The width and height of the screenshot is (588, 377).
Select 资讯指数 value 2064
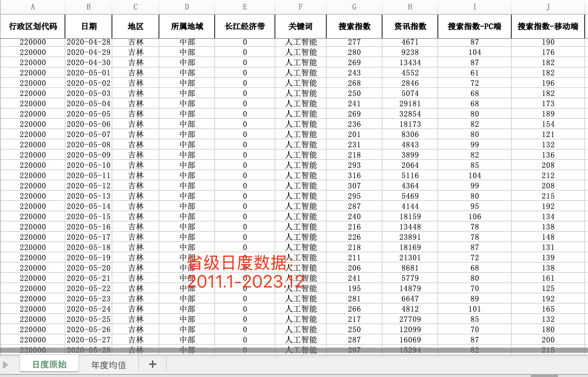[x=410, y=165]
